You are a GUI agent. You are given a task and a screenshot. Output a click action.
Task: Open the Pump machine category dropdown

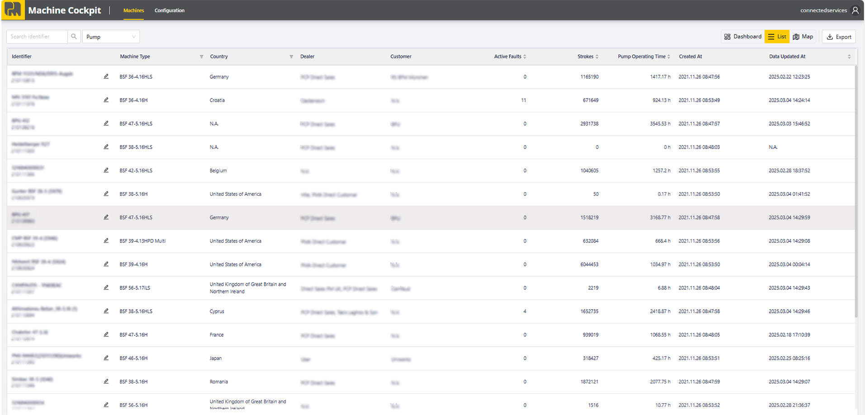pyautogui.click(x=111, y=37)
